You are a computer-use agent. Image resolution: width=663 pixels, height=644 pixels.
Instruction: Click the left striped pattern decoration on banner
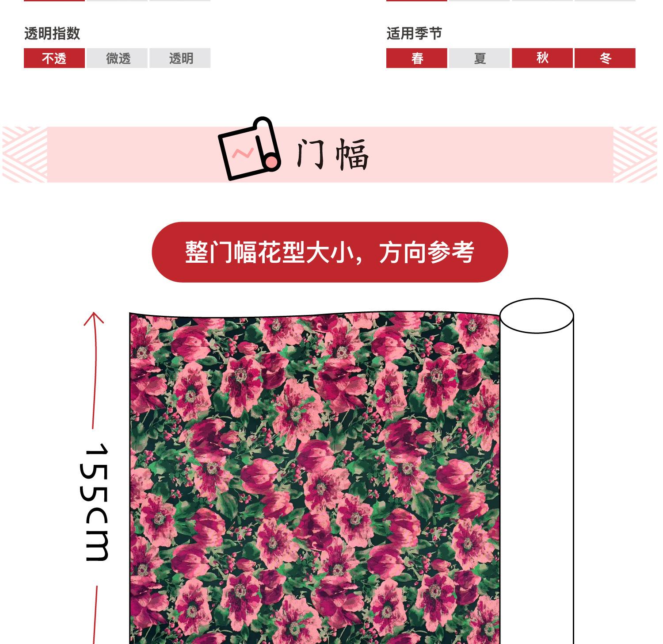pyautogui.click(x=25, y=154)
